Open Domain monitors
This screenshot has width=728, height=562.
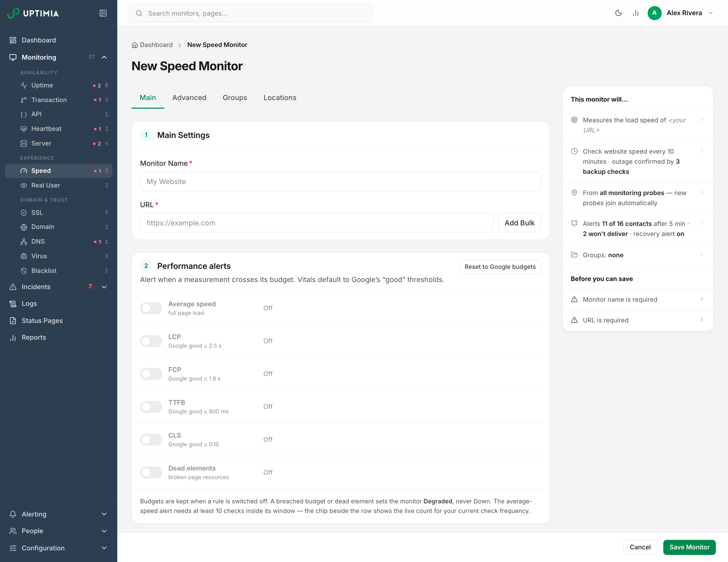59,227
